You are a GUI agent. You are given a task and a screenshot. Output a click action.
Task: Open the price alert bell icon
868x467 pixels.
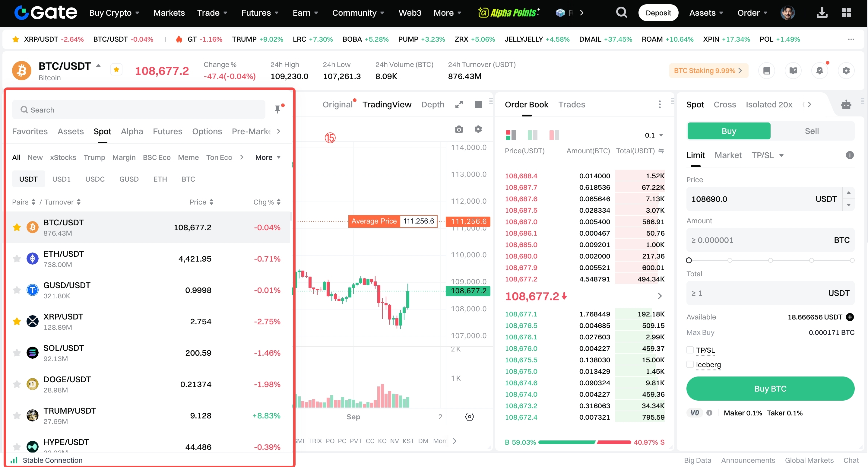pos(819,70)
